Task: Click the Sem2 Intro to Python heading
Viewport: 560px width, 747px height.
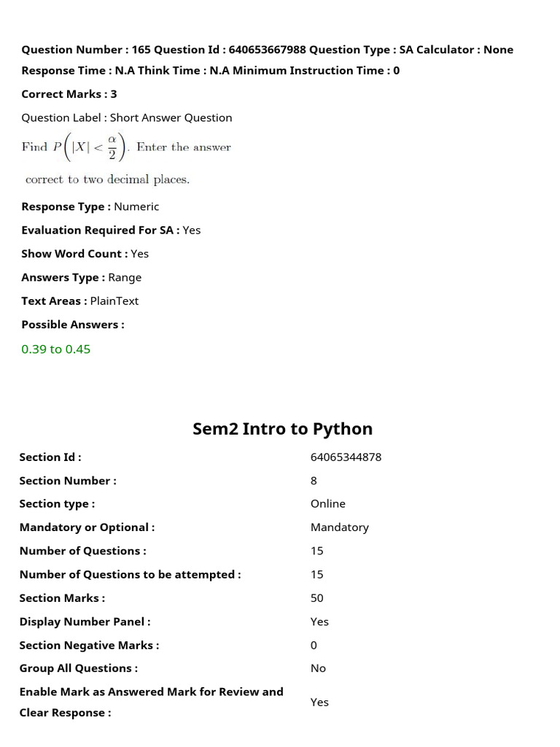Action: click(x=282, y=429)
